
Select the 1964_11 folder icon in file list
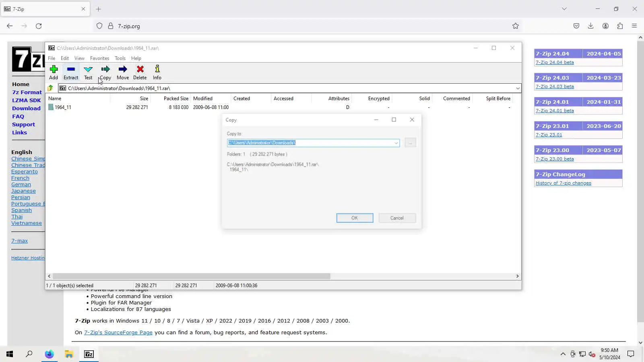tap(51, 107)
